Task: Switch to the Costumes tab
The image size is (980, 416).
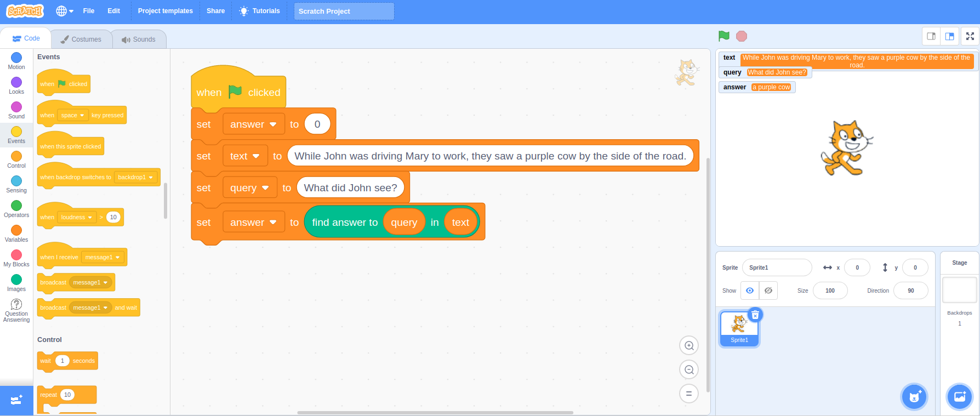Action: 81,39
